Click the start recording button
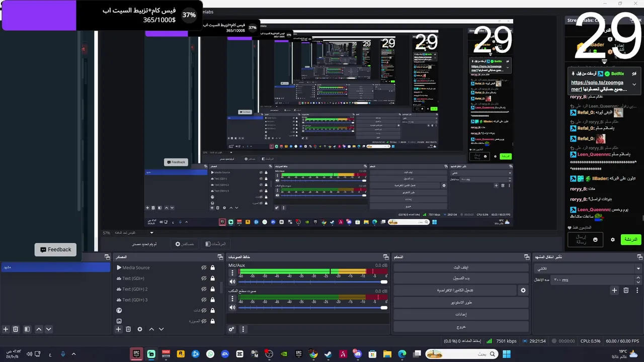Viewport: 644px width, 362px height. [x=460, y=278]
